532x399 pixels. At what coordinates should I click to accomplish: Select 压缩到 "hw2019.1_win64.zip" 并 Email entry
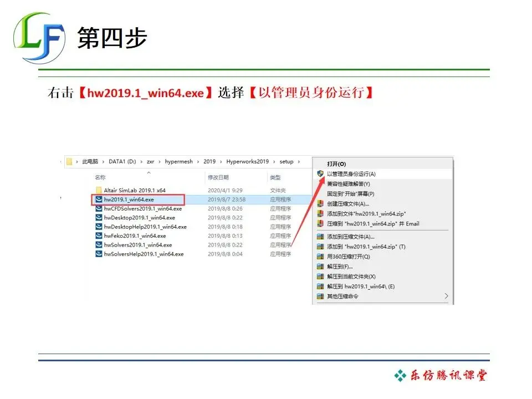(x=373, y=223)
